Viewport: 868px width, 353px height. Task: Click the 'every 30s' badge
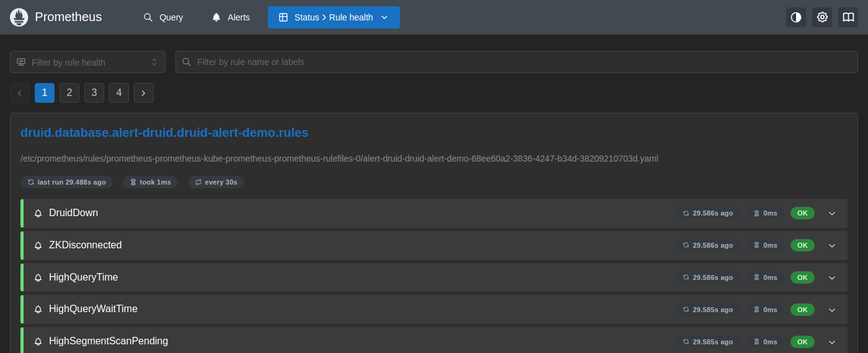pyautogui.click(x=216, y=182)
